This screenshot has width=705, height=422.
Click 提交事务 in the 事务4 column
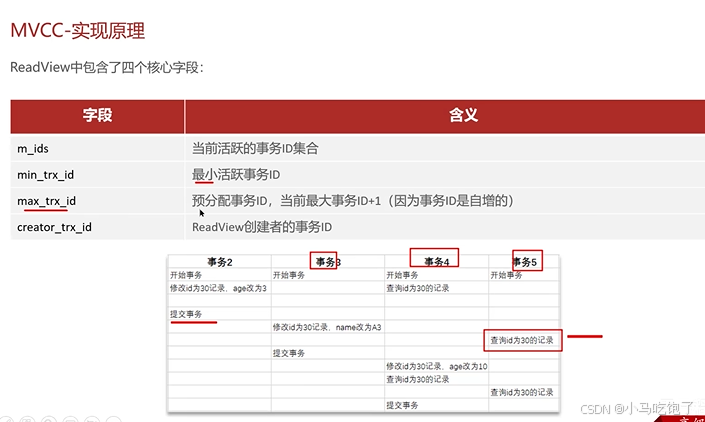(402, 405)
